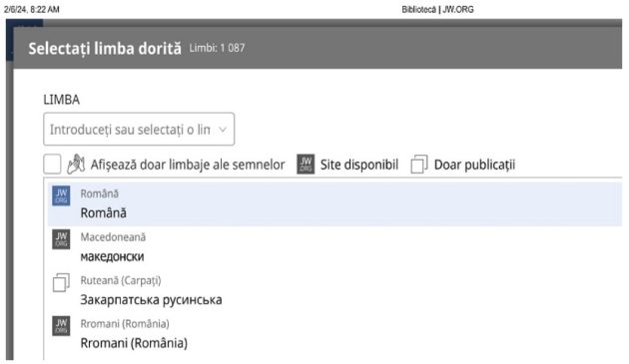Click the 'Doar publicații' legend text

pyautogui.click(x=474, y=165)
